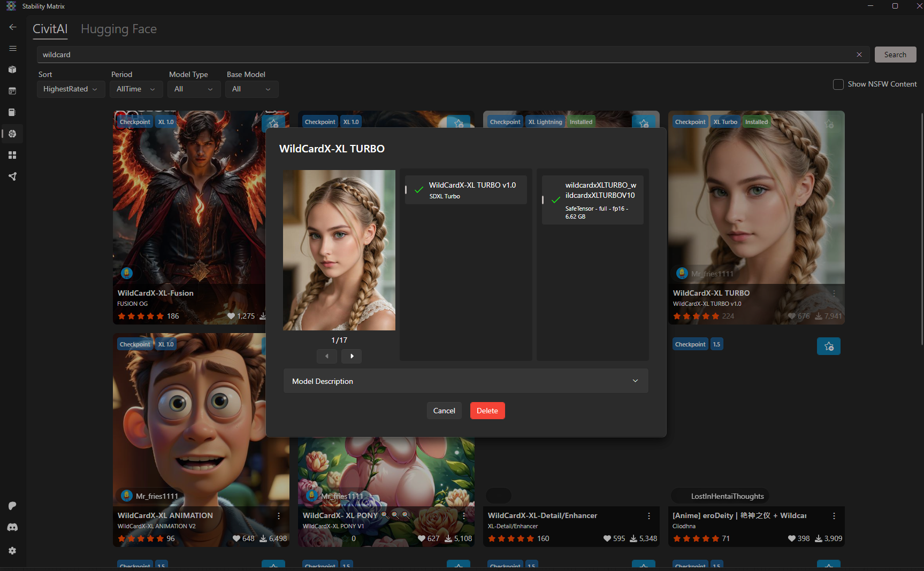924x571 pixels.
Task: Select wildcardxXLTURBO fp16 6.62 GB file
Action: (593, 200)
